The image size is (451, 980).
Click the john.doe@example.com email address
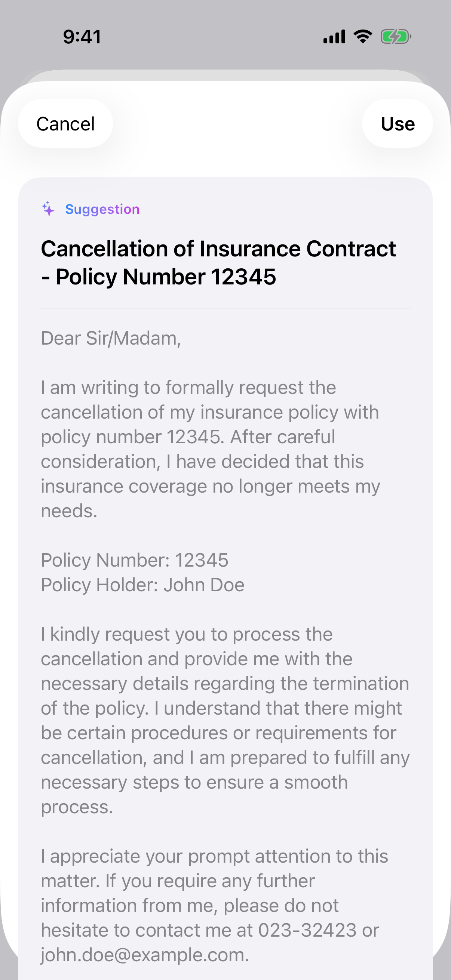coord(144,955)
